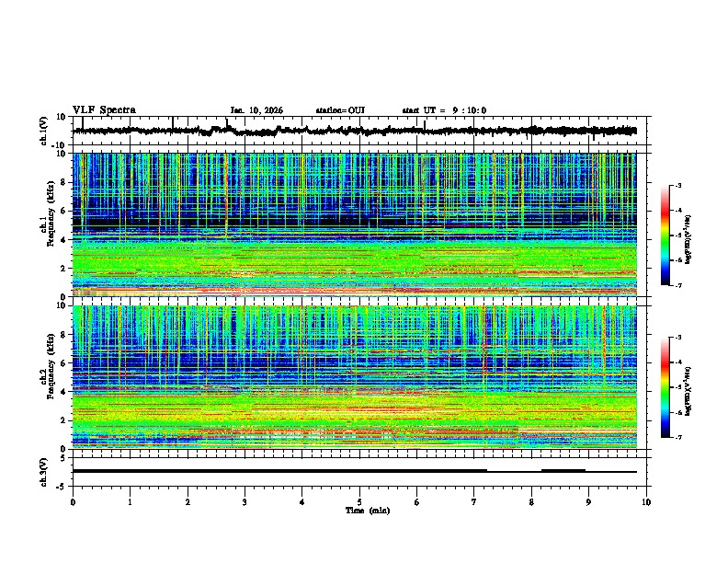Click the 'start UT = 9:10:0' text
The width and height of the screenshot is (728, 563).
tap(444, 110)
